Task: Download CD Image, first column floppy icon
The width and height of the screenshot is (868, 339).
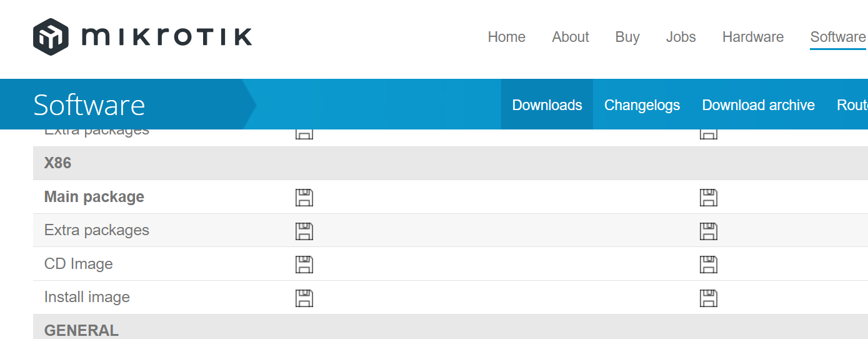Action: click(304, 265)
